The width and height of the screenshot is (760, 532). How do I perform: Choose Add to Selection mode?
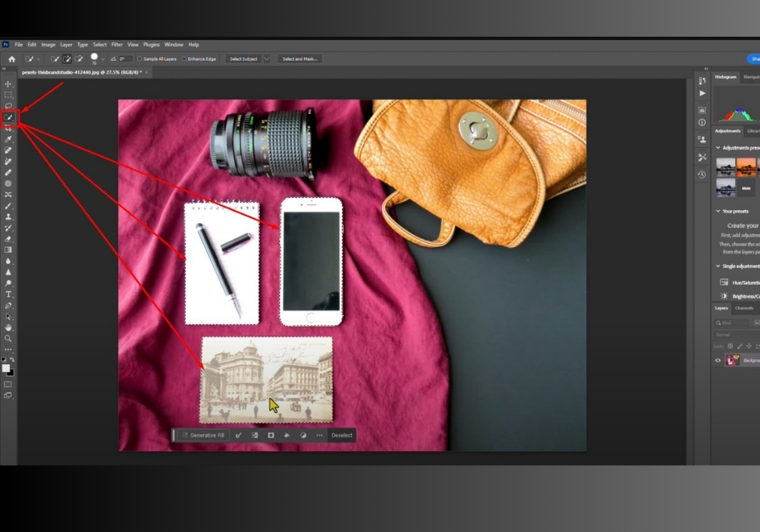click(67, 59)
